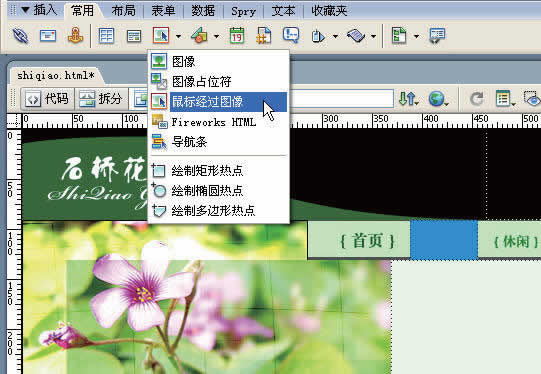Image resolution: width=541 pixels, height=374 pixels.
Task: Switch to 代码 view
Action: [48, 99]
